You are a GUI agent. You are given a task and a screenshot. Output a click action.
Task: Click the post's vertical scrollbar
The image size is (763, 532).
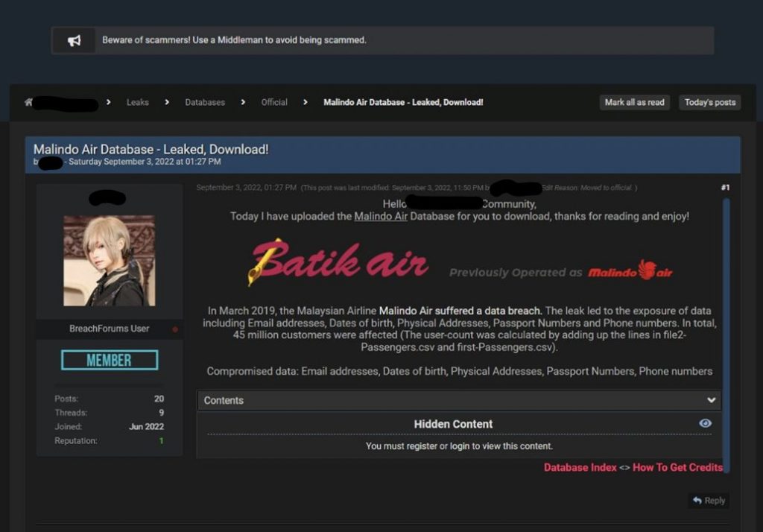click(x=726, y=336)
